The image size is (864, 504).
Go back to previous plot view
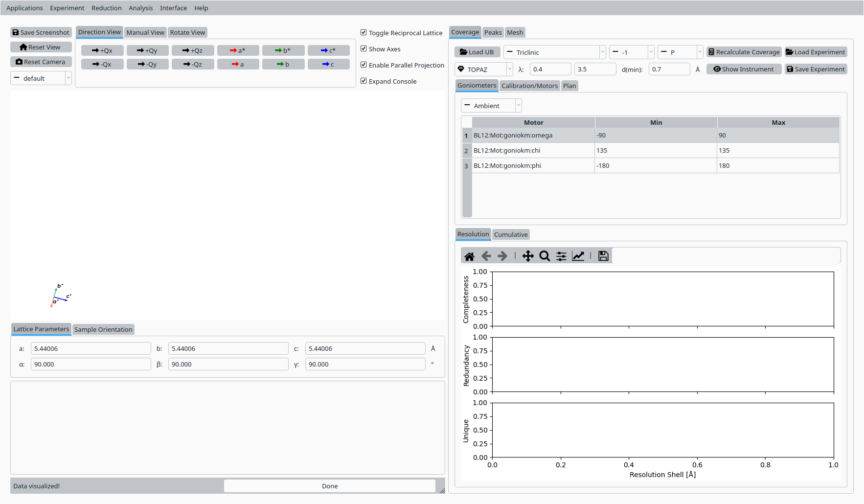(486, 256)
